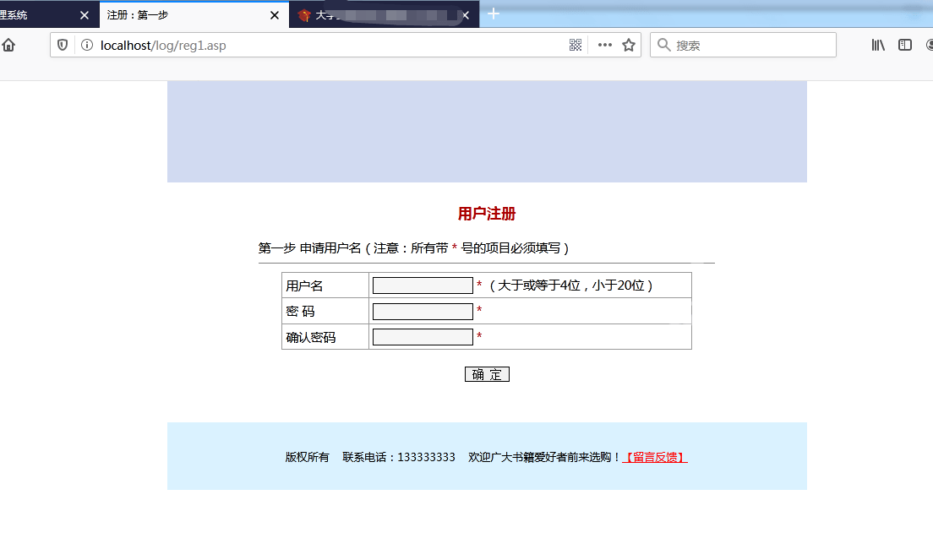Click the search magnifier icon

664,45
